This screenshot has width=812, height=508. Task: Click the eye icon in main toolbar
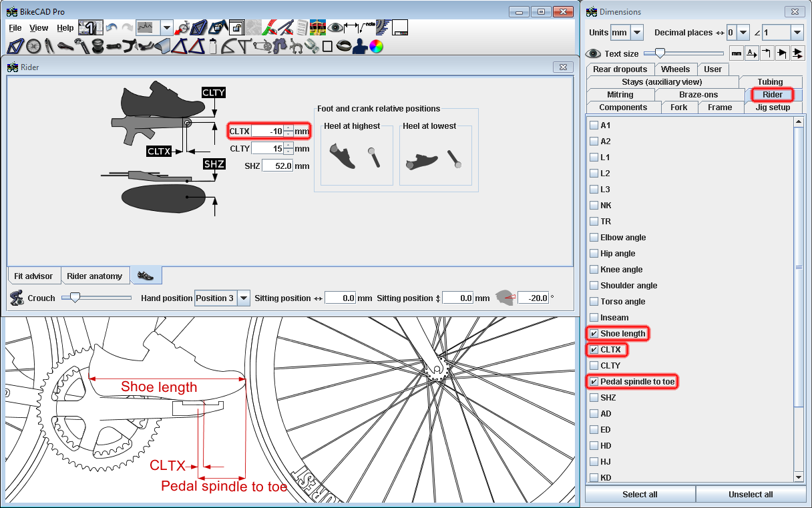click(335, 27)
